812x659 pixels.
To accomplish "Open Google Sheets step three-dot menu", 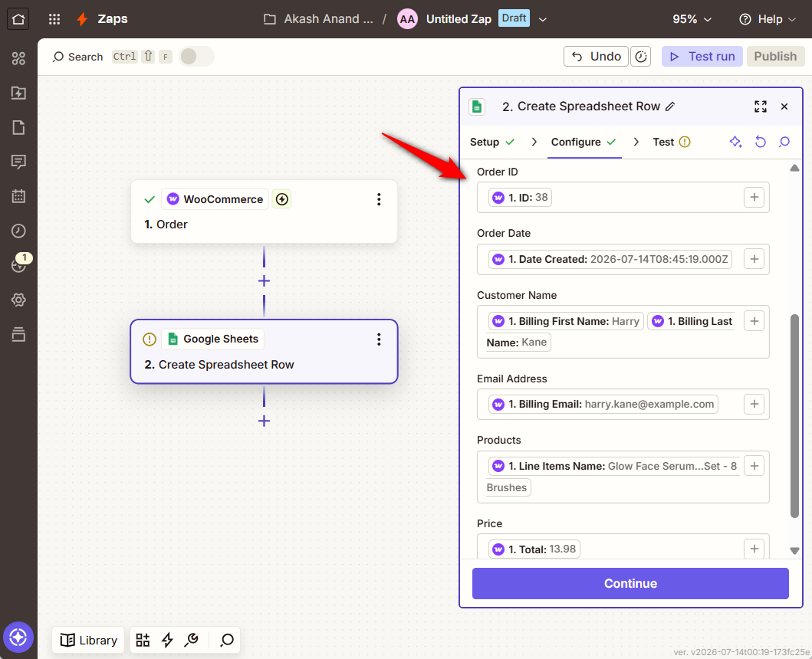I will [379, 339].
